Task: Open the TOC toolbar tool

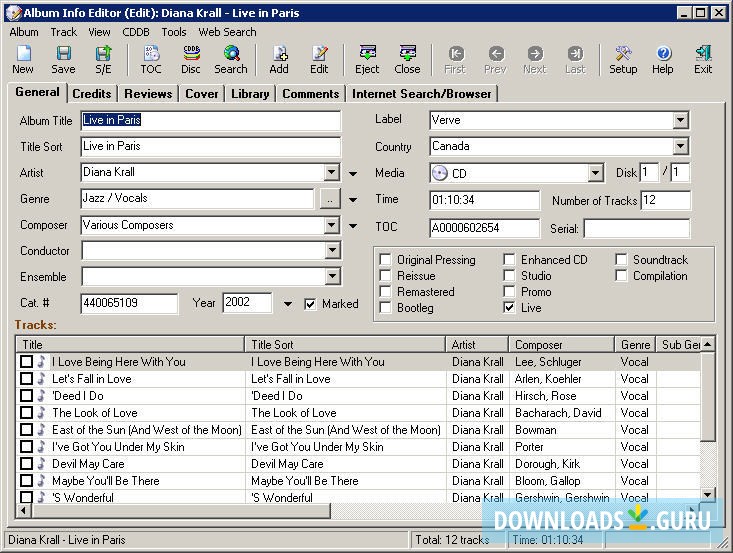Action: pyautogui.click(x=151, y=60)
